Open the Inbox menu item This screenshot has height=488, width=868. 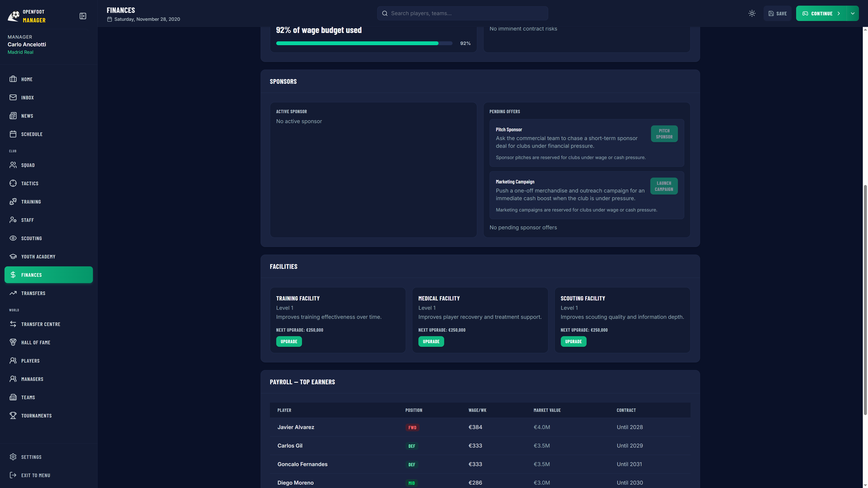pos(49,97)
